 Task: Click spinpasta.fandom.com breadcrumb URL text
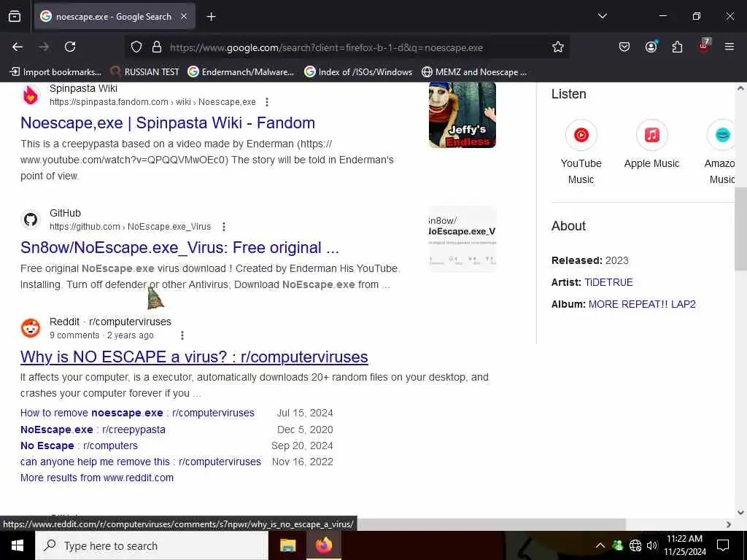pyautogui.click(x=152, y=102)
